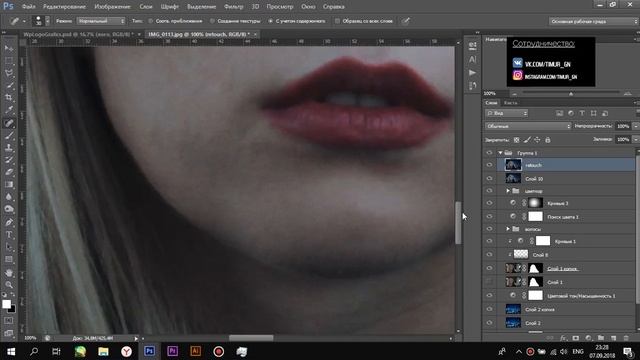640x360 pixels.
Task: Toggle visibility of Кривые 2 layer
Action: [x=489, y=203]
